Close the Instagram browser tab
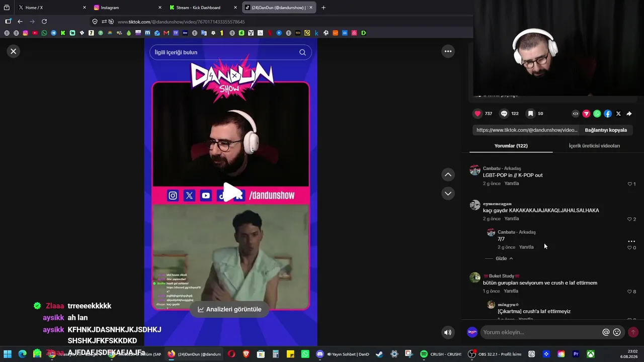Image resolution: width=644 pixels, height=362 pixels. [160, 8]
